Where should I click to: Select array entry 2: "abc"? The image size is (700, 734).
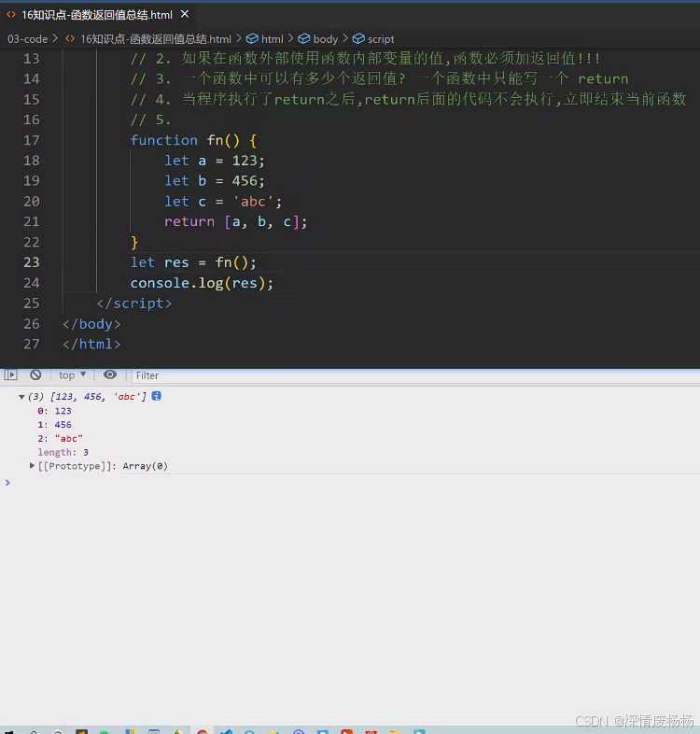[x=60, y=438]
